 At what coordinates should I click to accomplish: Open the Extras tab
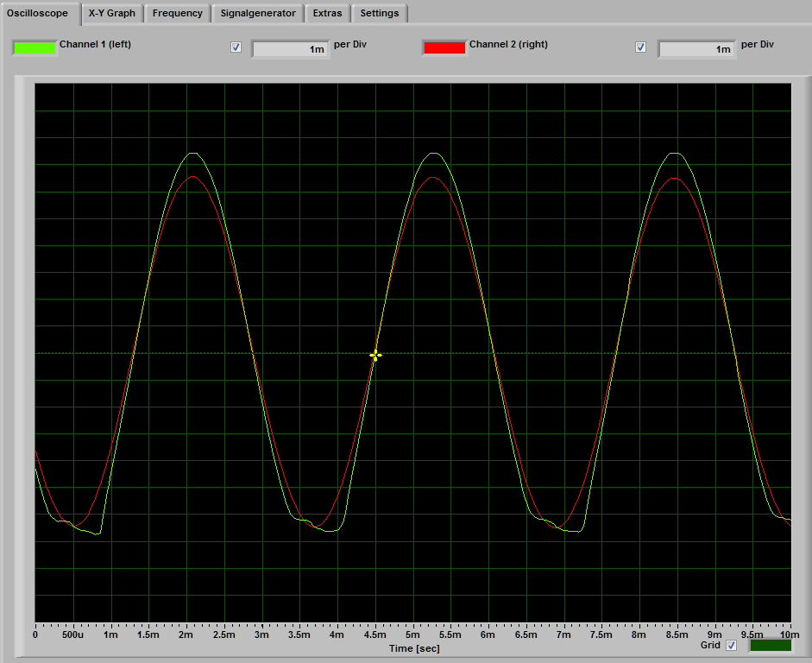[327, 14]
